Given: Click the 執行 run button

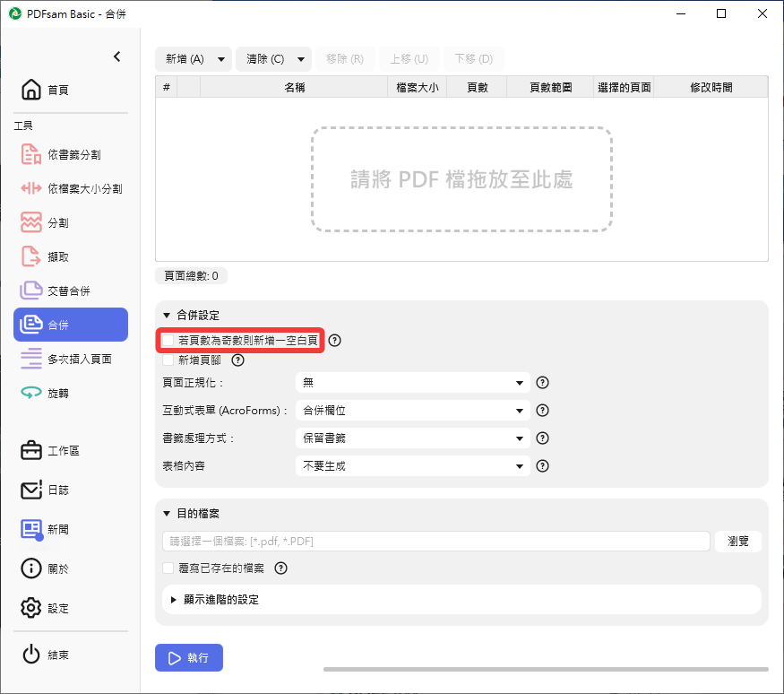Looking at the screenshot, I should point(189,657).
